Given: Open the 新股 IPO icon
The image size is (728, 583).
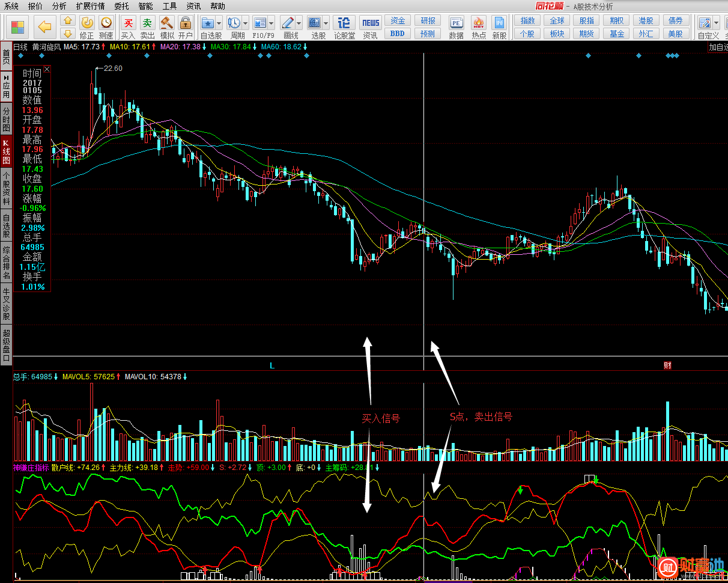Looking at the screenshot, I should coord(499,23).
